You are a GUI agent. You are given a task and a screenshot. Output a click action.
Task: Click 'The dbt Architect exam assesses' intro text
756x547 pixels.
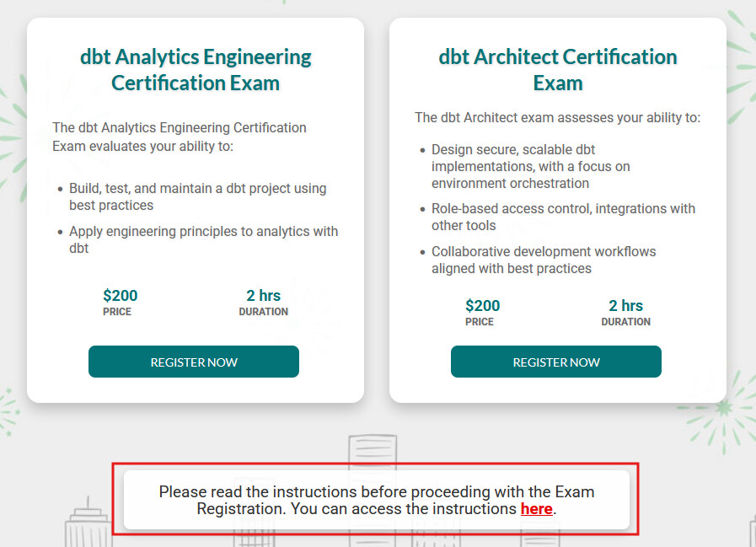557,118
